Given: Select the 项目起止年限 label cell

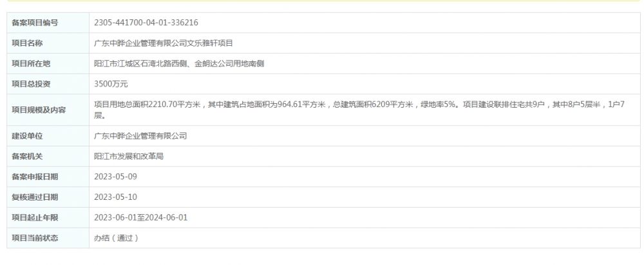Looking at the screenshot, I should tap(48, 218).
